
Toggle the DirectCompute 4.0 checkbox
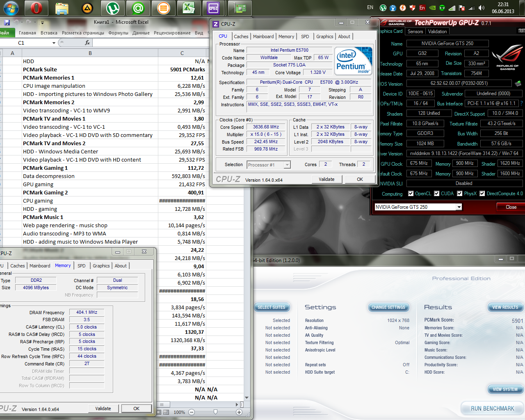pyautogui.click(x=482, y=194)
